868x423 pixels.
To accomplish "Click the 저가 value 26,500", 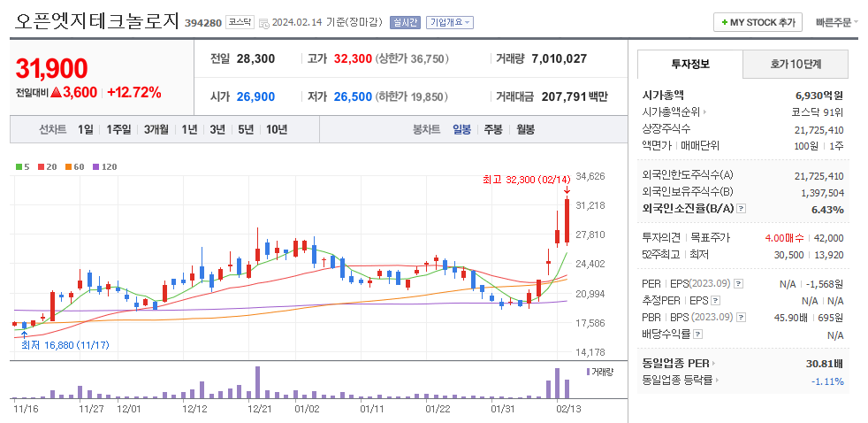I will (x=353, y=96).
